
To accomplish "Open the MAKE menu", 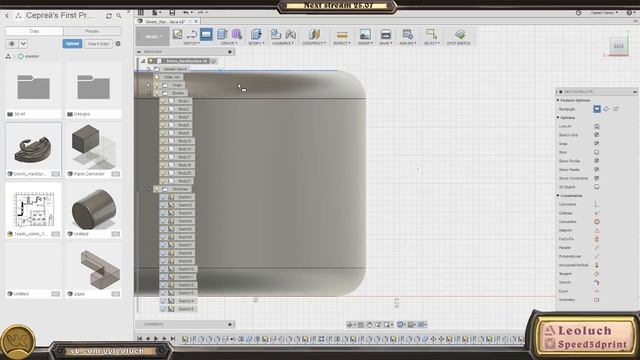I will click(x=386, y=43).
